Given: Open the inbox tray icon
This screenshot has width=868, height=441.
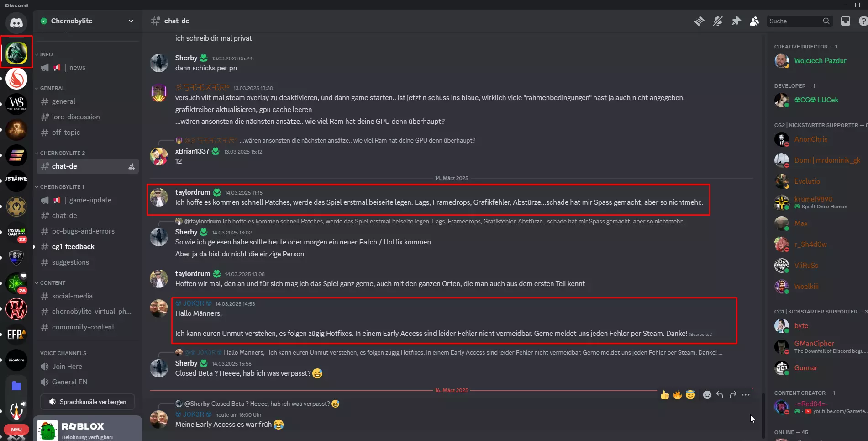Looking at the screenshot, I should pyautogui.click(x=846, y=21).
